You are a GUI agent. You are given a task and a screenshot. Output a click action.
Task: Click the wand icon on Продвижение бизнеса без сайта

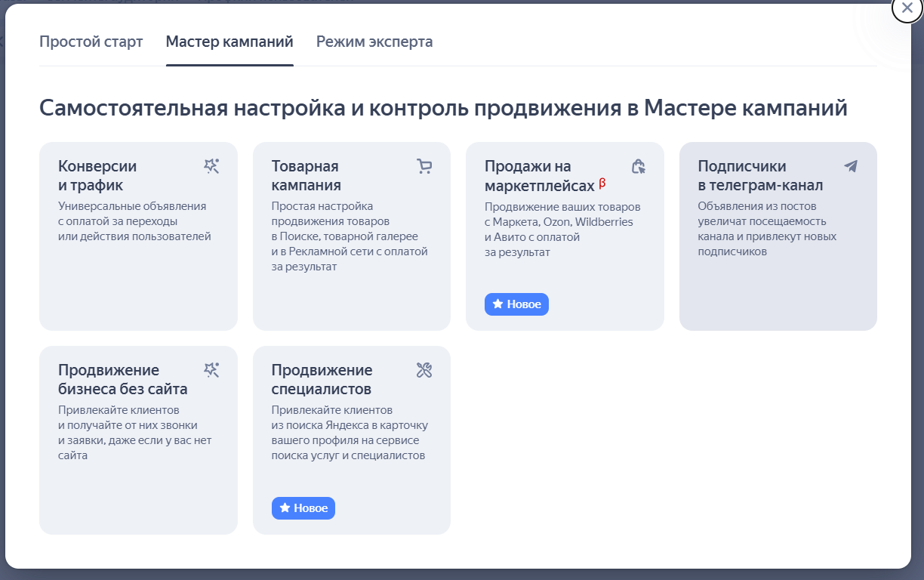(211, 370)
